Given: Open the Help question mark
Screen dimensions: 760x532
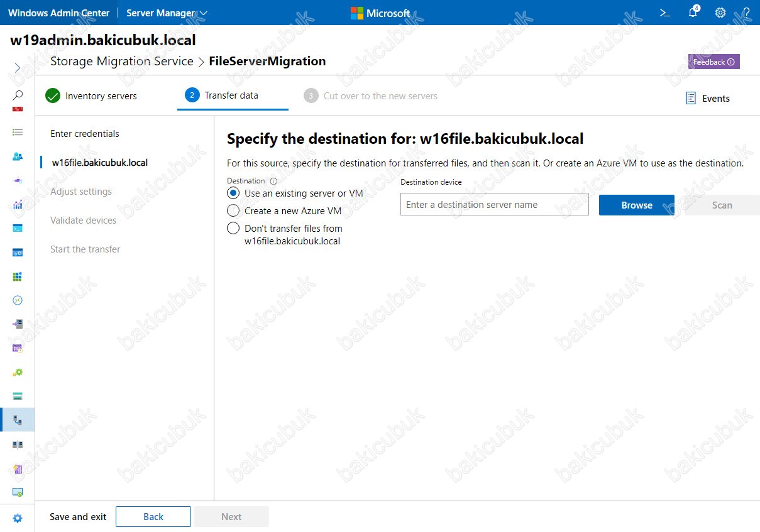Looking at the screenshot, I should coord(747,13).
